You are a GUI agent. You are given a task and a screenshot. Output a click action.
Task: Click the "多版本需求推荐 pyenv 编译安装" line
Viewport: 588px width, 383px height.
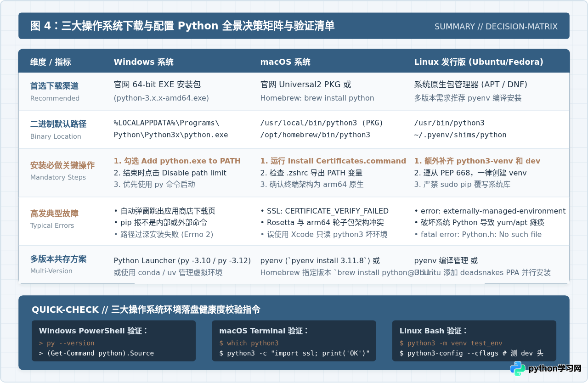click(468, 98)
